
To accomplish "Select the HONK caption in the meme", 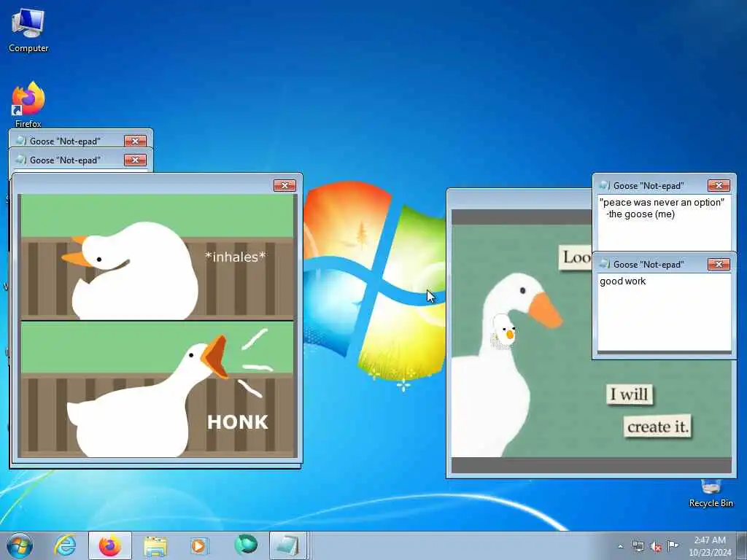I will 238,422.
